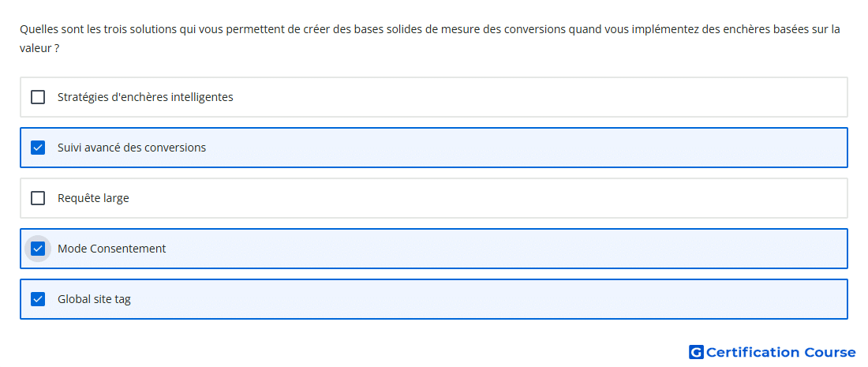Viewport: 868px width, 367px height.
Task: Click the words "valeur ?" ending the question
Action: point(39,48)
